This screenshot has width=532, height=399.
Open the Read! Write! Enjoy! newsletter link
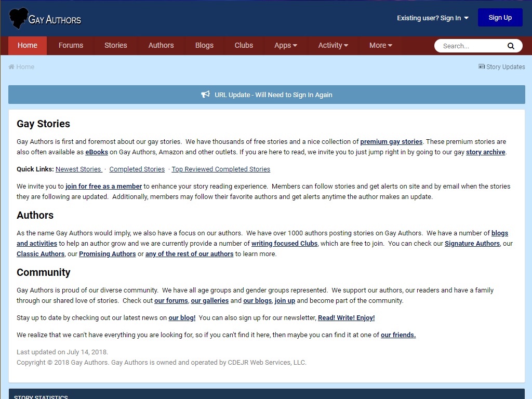(x=347, y=317)
